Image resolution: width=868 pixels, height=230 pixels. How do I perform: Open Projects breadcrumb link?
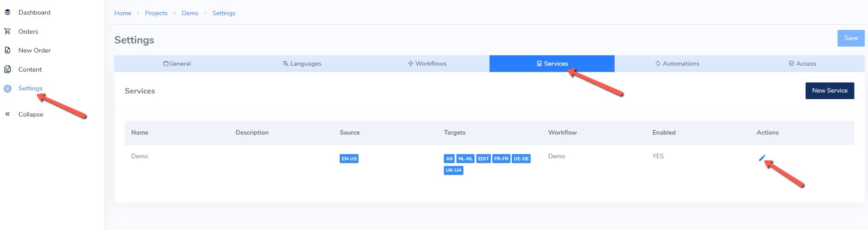156,13
